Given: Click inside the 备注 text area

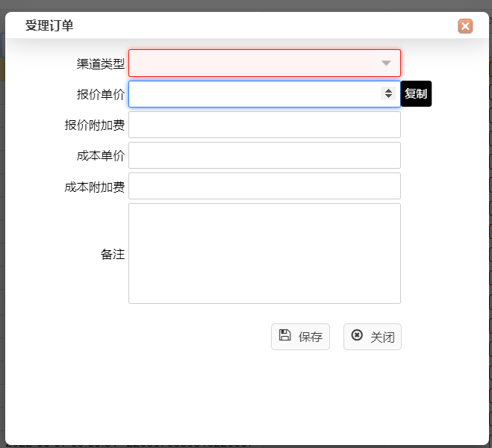Looking at the screenshot, I should 264,253.
